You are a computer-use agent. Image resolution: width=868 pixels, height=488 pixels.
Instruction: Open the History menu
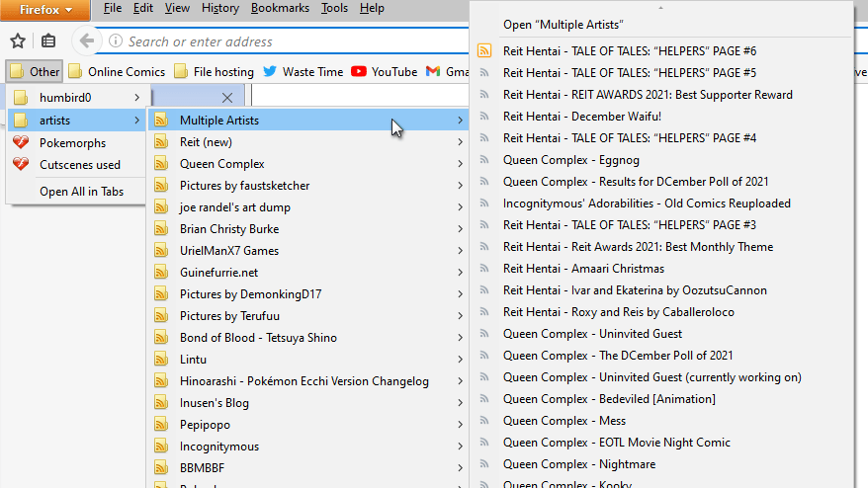point(219,8)
